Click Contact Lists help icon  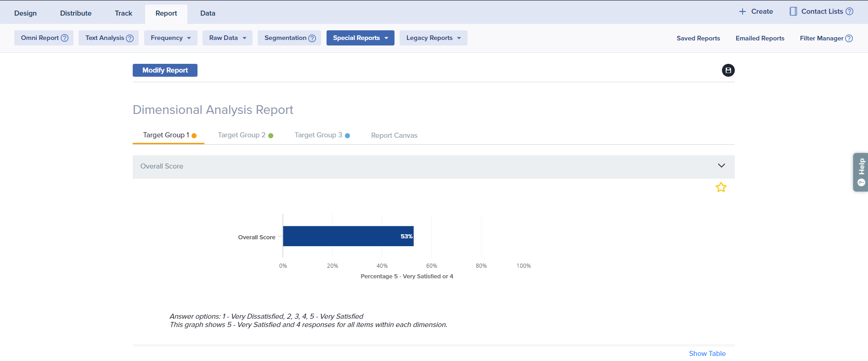coord(850,11)
